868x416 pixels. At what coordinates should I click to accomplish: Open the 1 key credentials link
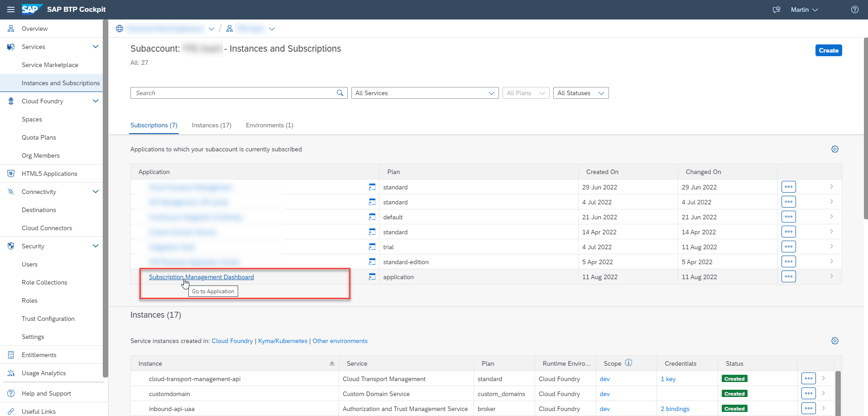[x=668, y=379]
